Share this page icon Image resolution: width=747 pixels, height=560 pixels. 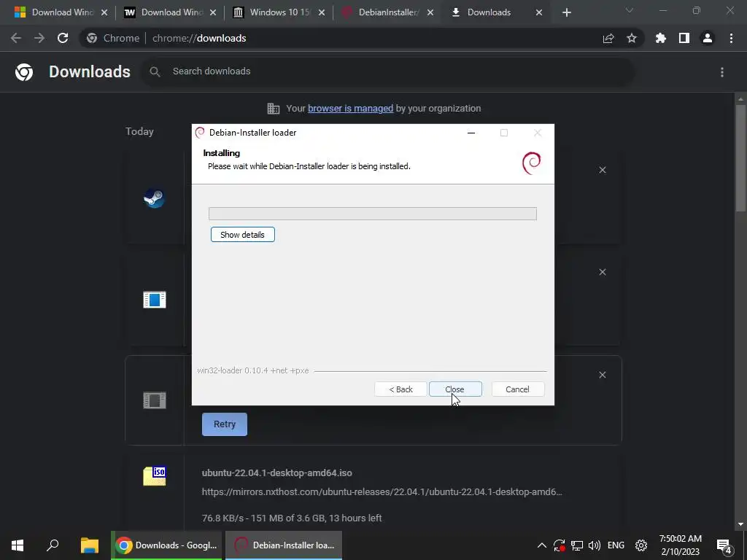(608, 38)
